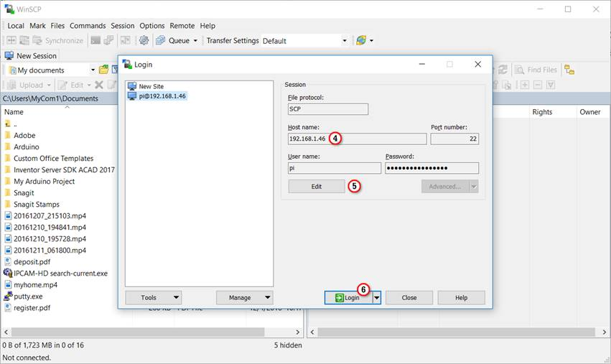Click the filter funnel icon in remote toolbar

click(x=551, y=85)
